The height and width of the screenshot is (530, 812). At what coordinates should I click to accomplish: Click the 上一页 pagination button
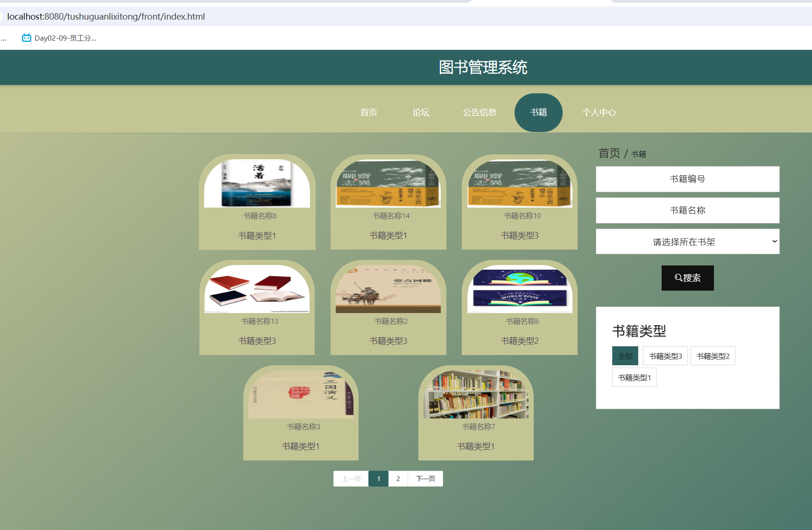351,479
